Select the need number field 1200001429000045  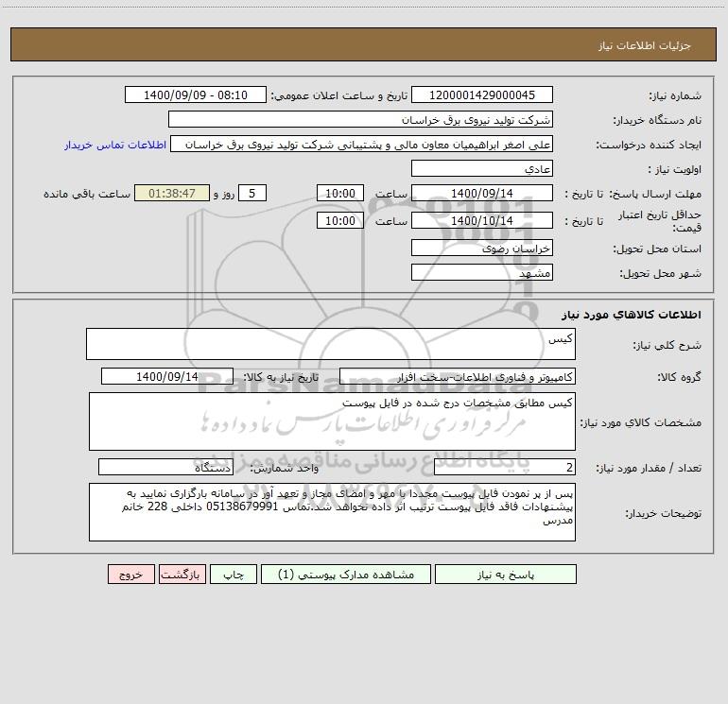(x=482, y=94)
